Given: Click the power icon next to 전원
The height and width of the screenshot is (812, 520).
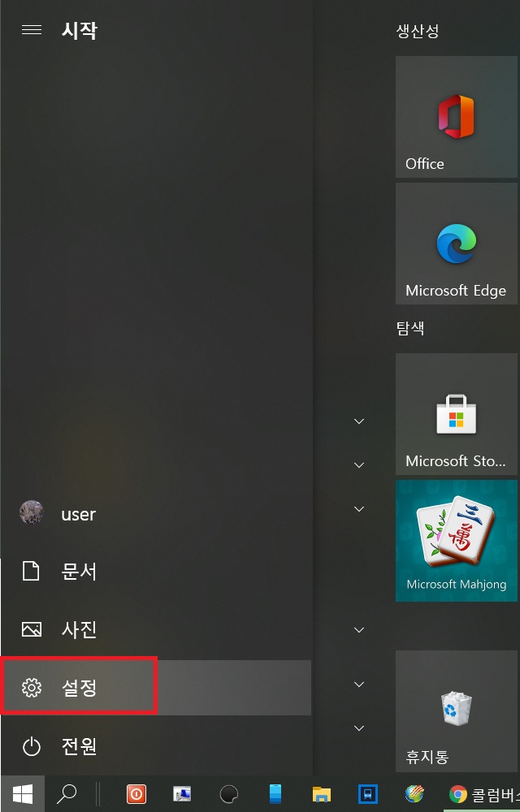Looking at the screenshot, I should (32, 746).
